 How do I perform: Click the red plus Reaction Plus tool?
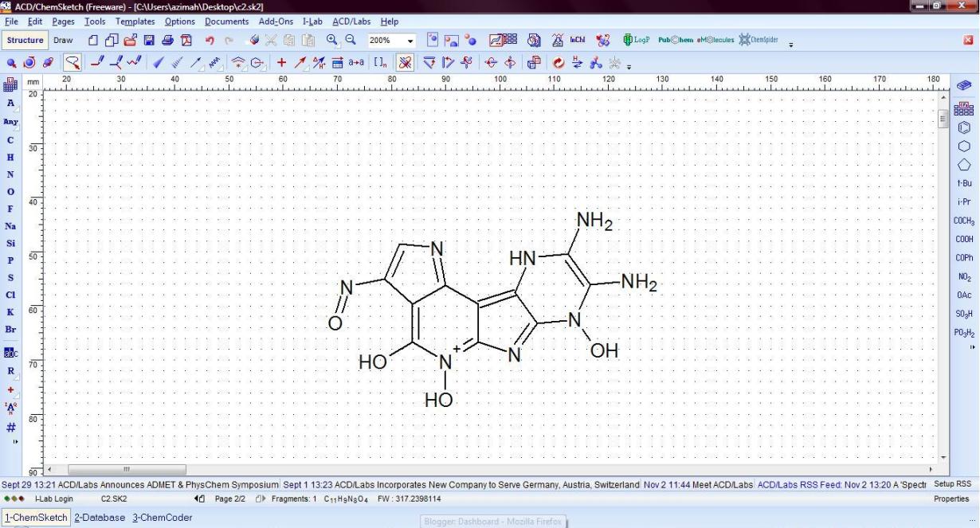pos(281,63)
